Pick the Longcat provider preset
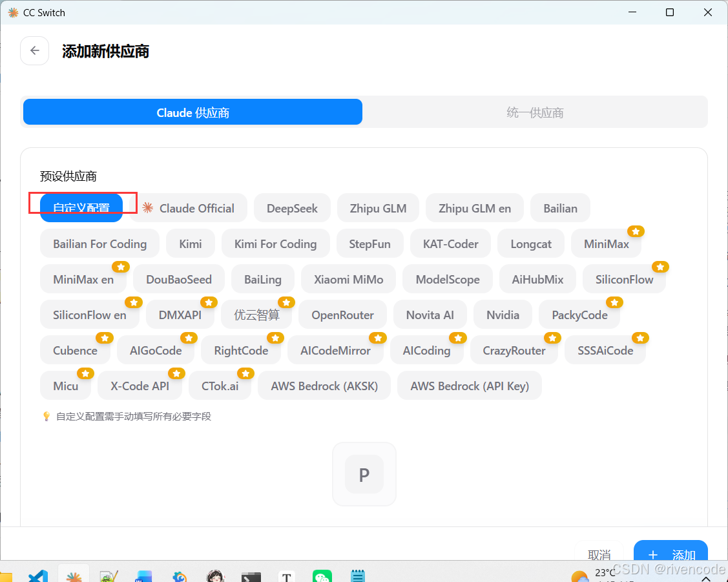Image resolution: width=728 pixels, height=582 pixels. pyautogui.click(x=531, y=244)
